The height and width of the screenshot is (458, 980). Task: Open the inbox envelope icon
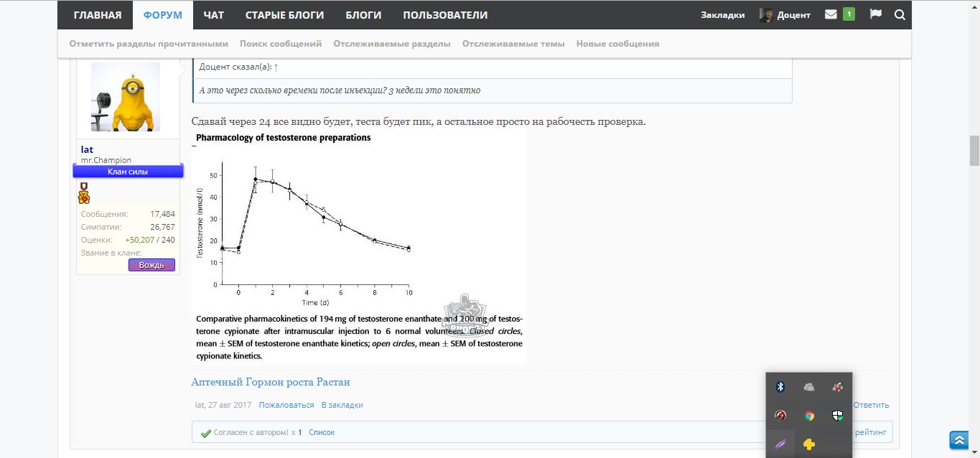click(x=831, y=14)
